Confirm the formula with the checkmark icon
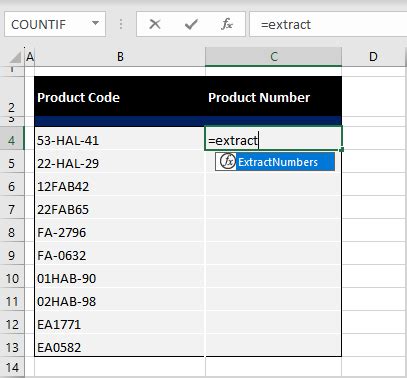The width and height of the screenshot is (407, 378). pyautogui.click(x=191, y=24)
